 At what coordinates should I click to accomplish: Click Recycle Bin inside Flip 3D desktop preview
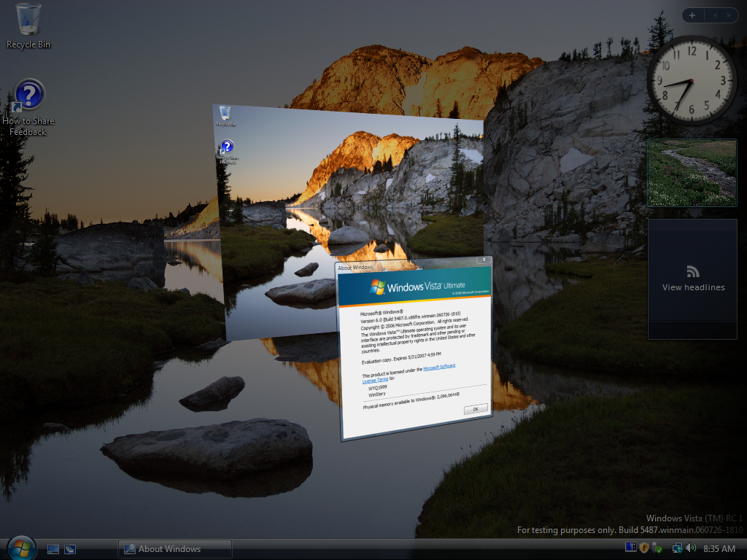point(225,116)
